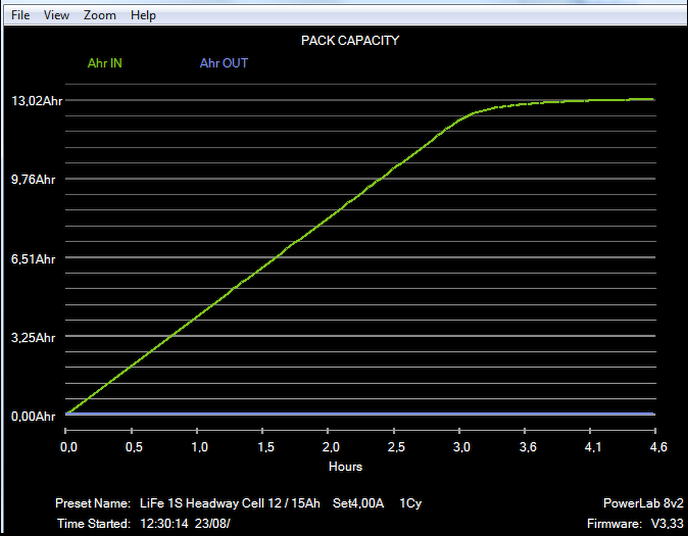Click the 'Preset Name:' label

(93, 503)
